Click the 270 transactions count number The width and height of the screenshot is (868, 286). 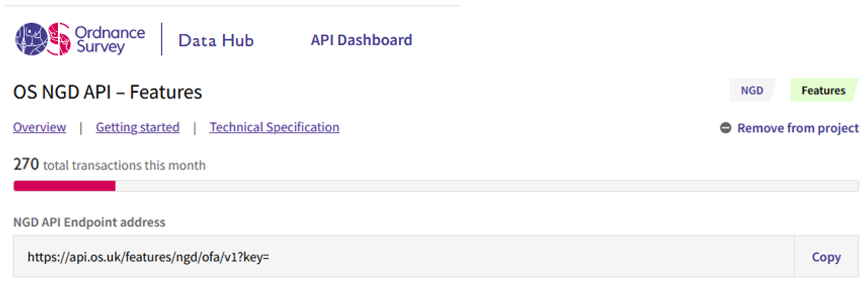point(26,164)
